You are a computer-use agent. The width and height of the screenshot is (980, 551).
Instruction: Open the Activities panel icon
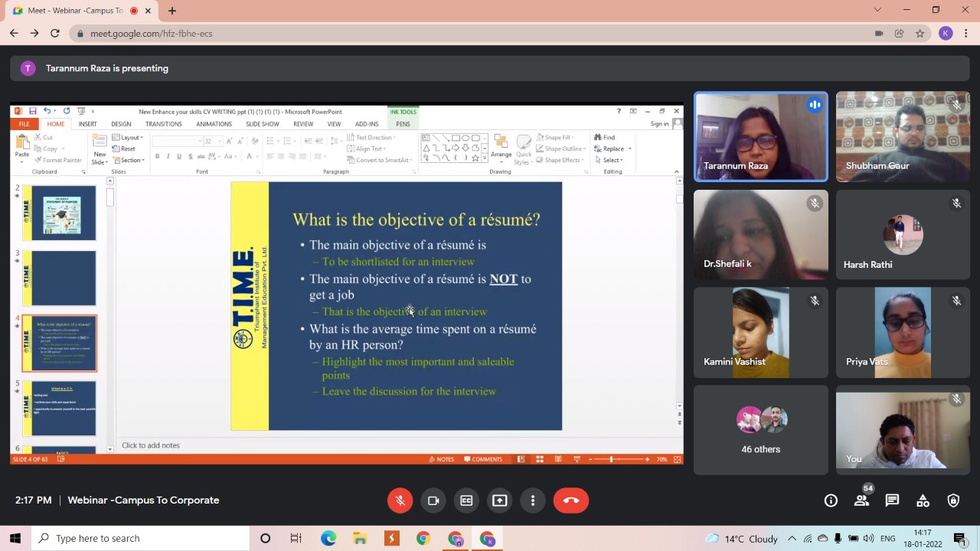pos(923,500)
